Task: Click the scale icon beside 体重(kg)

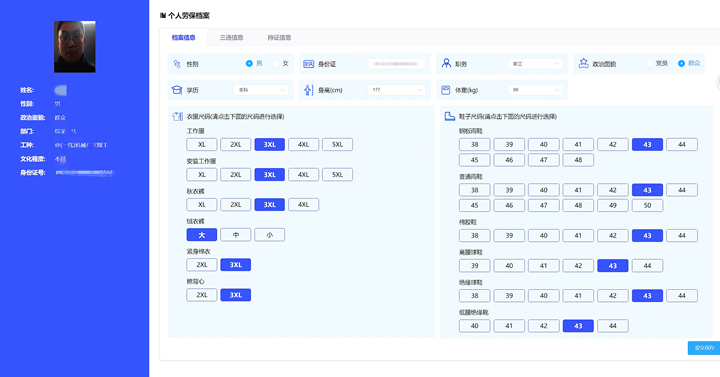Action: click(445, 90)
